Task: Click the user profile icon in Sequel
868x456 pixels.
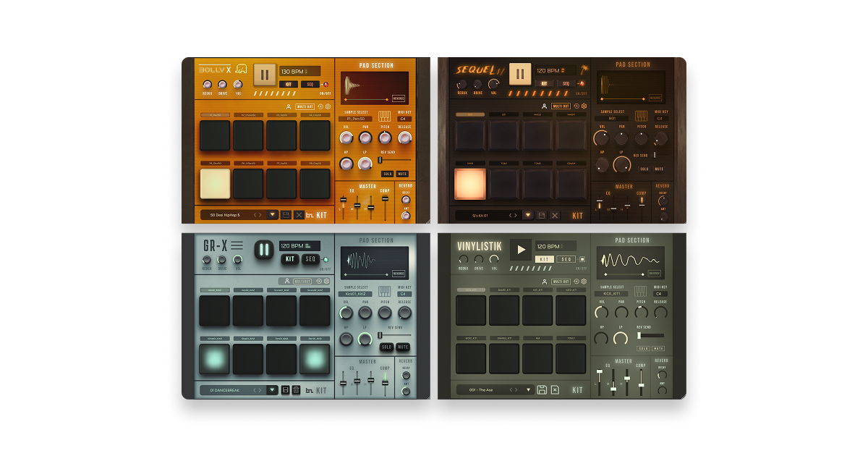Action: (x=544, y=106)
